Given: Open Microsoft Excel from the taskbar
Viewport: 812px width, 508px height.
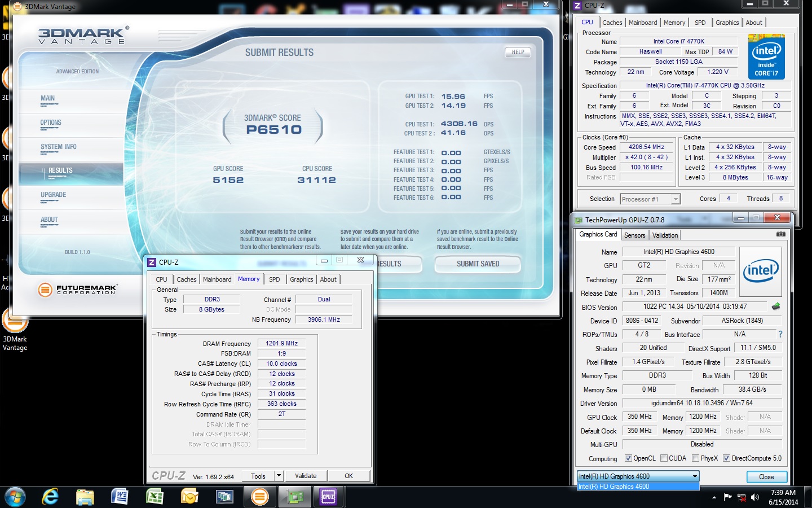Looking at the screenshot, I should click(155, 497).
